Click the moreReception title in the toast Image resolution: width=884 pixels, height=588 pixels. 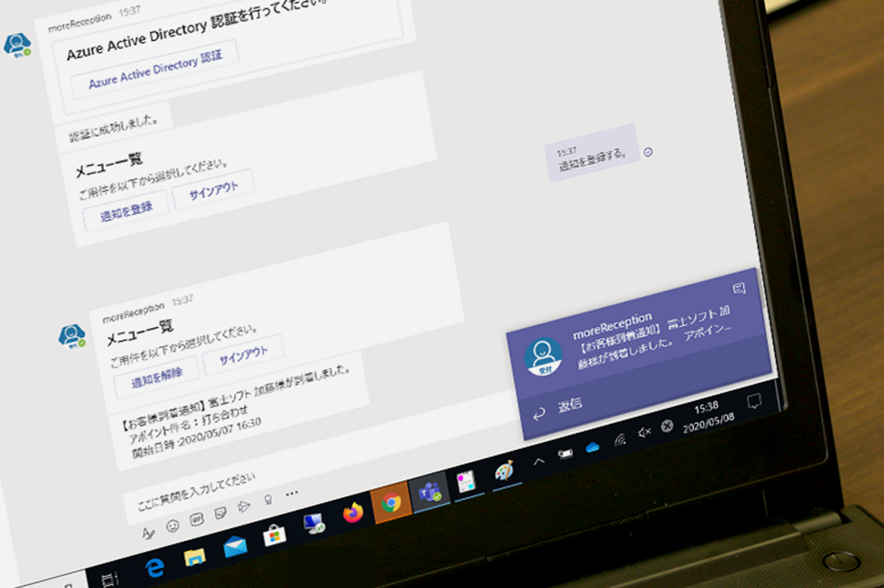tap(612, 325)
